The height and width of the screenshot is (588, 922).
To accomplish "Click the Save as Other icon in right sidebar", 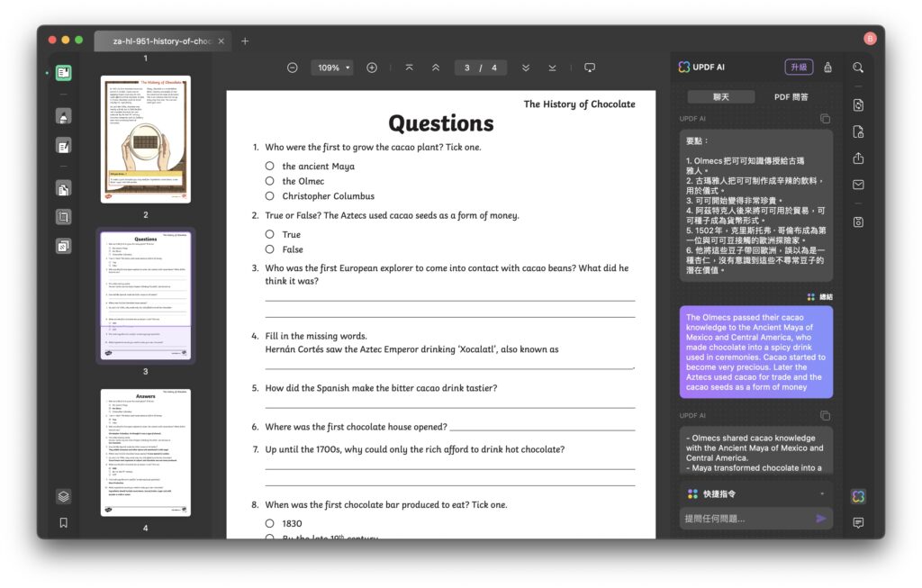I will (858, 222).
